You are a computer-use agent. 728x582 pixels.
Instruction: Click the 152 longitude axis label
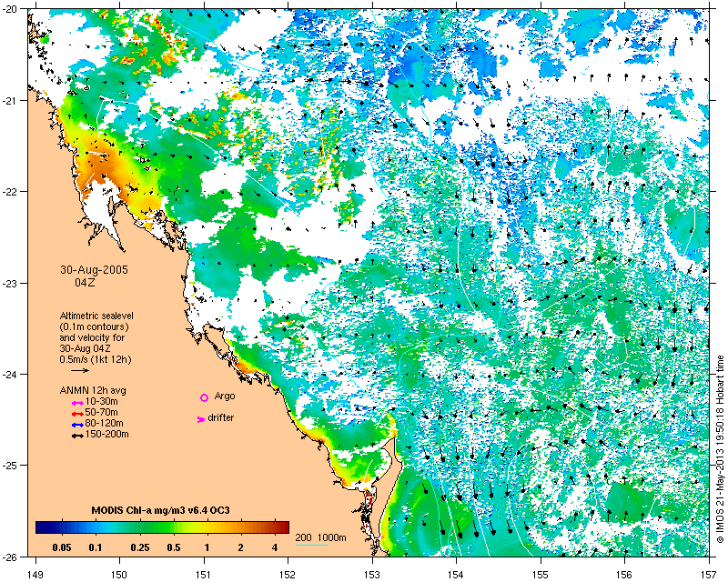coord(288,575)
